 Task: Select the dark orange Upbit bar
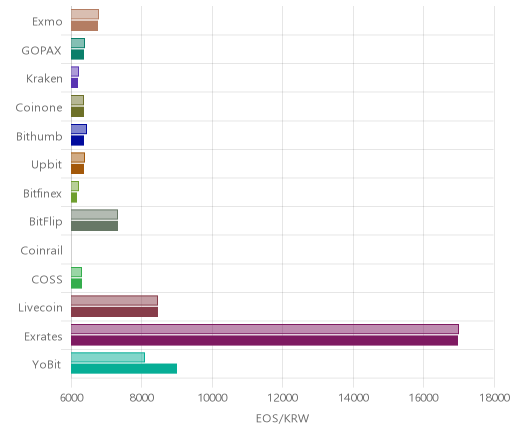(77, 169)
